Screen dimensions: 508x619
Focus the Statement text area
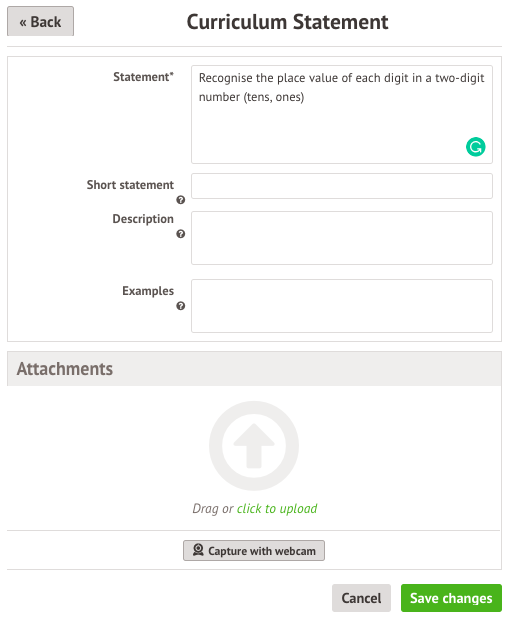(x=342, y=114)
